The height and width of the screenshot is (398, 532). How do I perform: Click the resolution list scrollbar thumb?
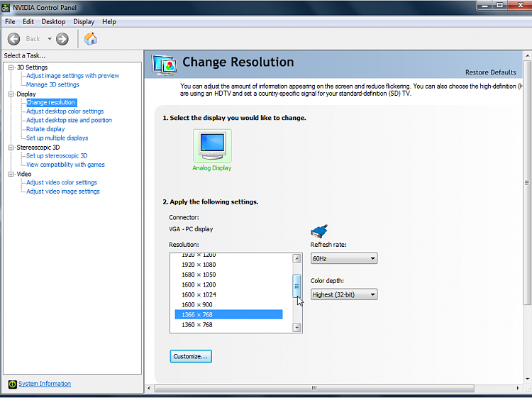coord(297,287)
